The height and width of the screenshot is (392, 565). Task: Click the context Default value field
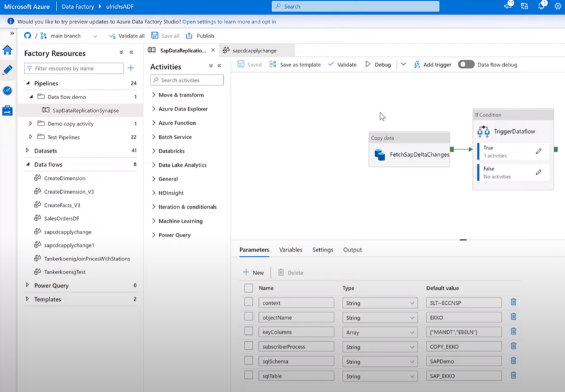(x=464, y=303)
